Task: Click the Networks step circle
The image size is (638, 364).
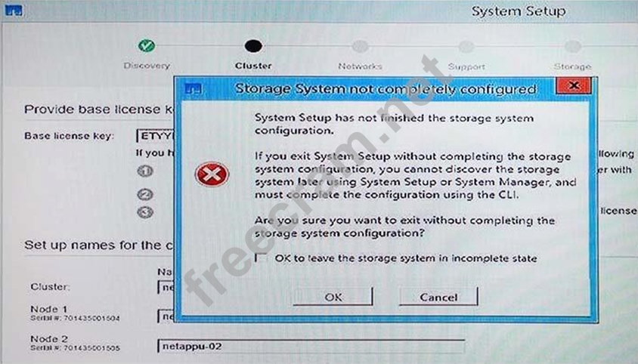Action: [360, 46]
